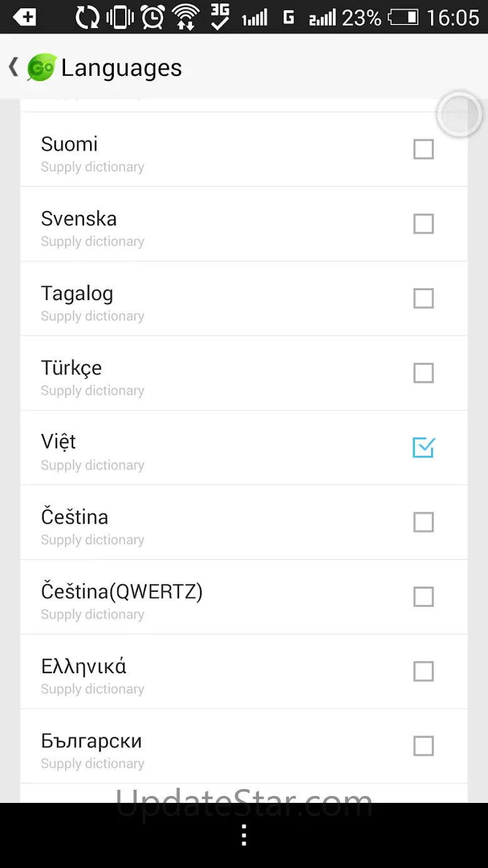
Task: Tick the Tagalog checkbox
Action: [424, 298]
